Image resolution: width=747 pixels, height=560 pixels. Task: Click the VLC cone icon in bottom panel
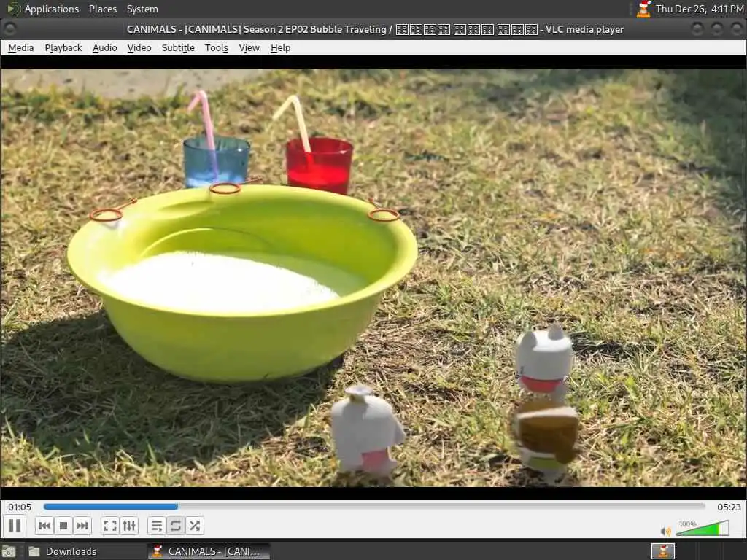pos(662,551)
